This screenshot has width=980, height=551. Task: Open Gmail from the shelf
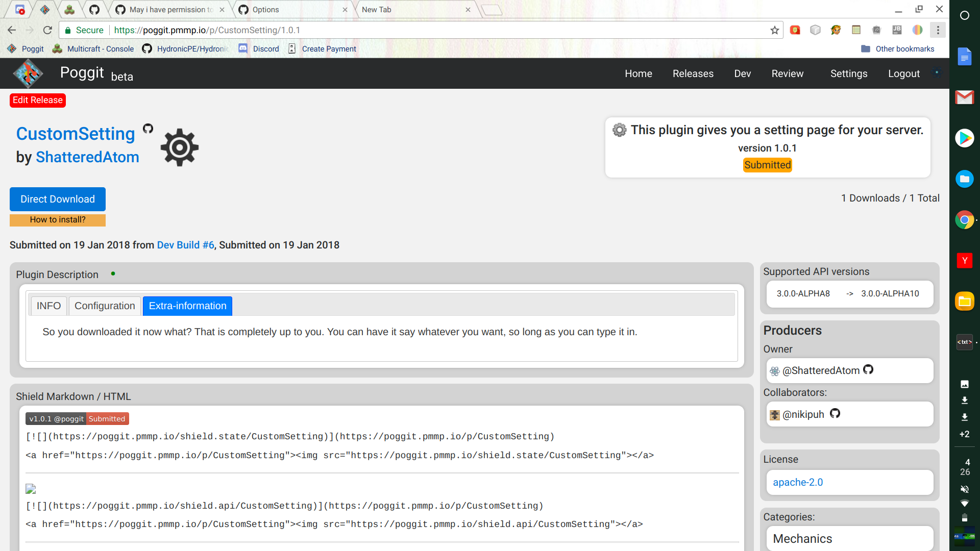point(965,97)
